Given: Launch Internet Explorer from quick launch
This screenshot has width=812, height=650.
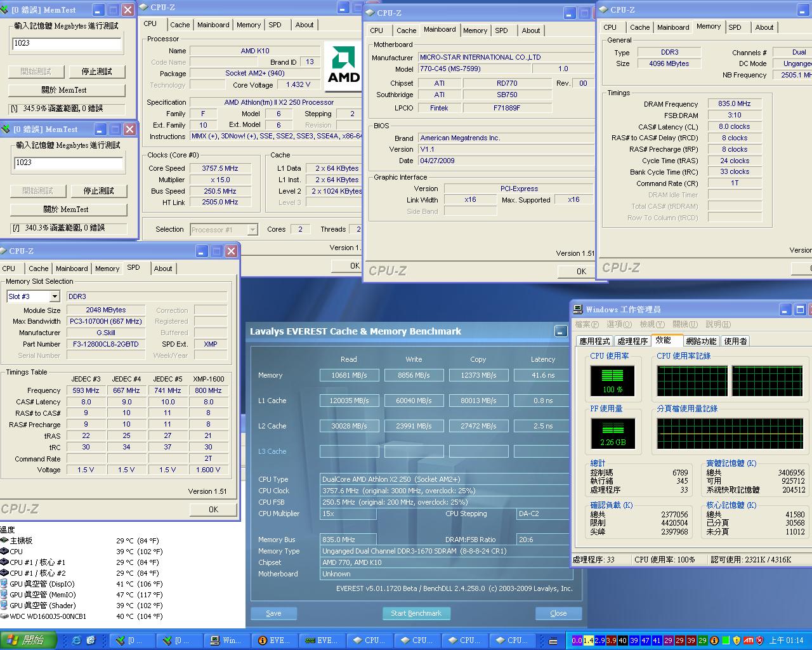Looking at the screenshot, I should [x=77, y=640].
